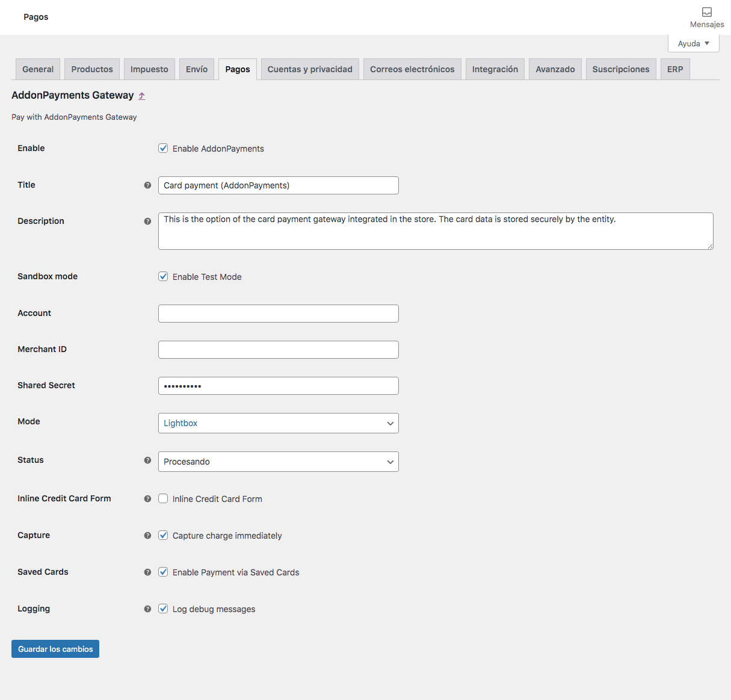Toggle the Enable Test Mode checkbox
The image size is (731, 700).
pos(163,277)
